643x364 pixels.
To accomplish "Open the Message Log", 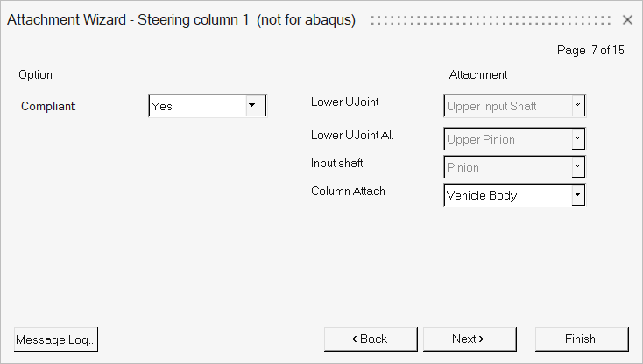I will tap(56, 339).
